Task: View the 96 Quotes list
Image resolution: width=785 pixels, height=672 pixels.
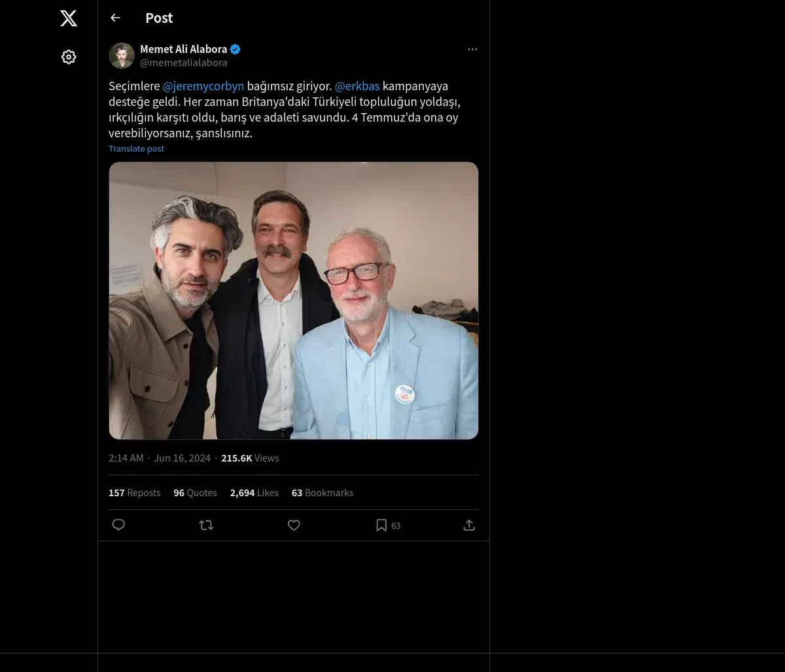Action: point(195,493)
